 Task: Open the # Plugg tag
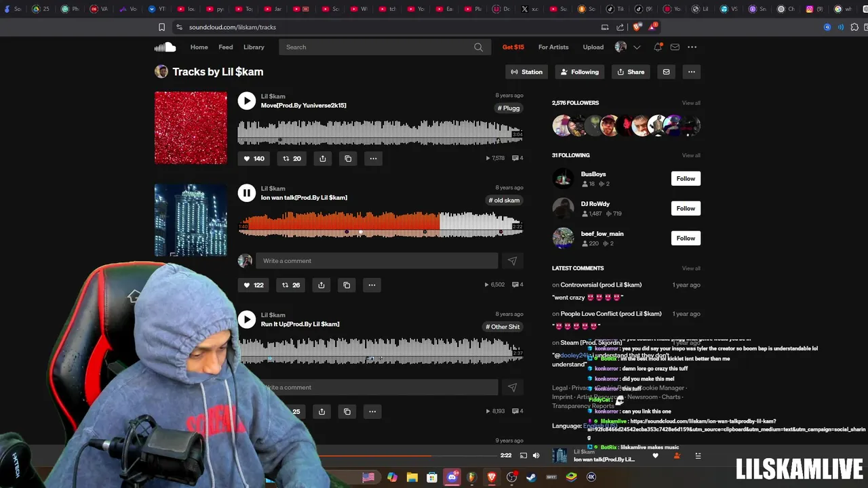click(x=509, y=108)
